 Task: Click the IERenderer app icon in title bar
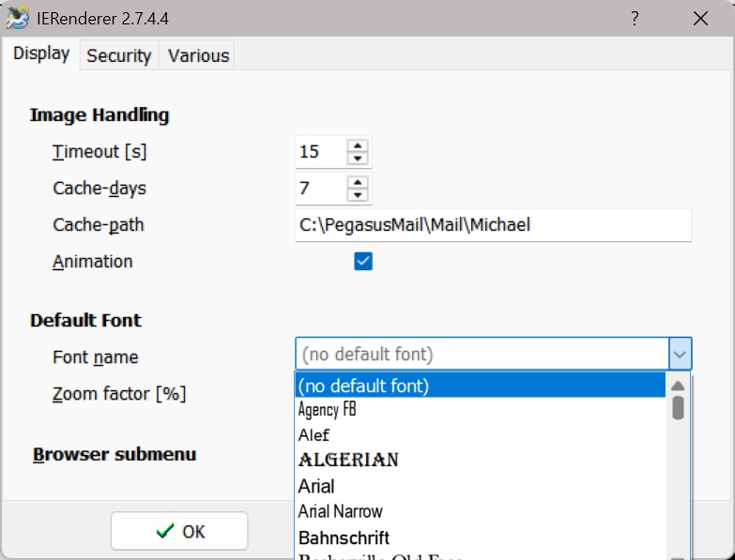click(x=18, y=18)
